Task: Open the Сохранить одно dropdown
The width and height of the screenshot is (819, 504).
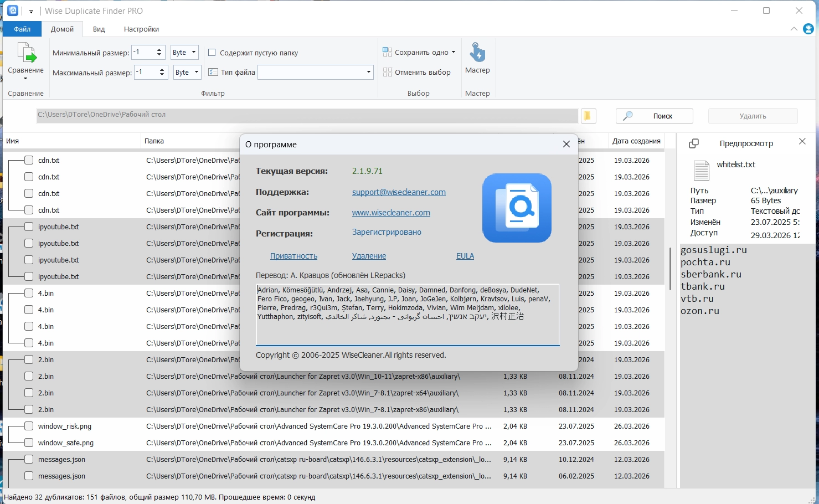Action: coord(453,52)
